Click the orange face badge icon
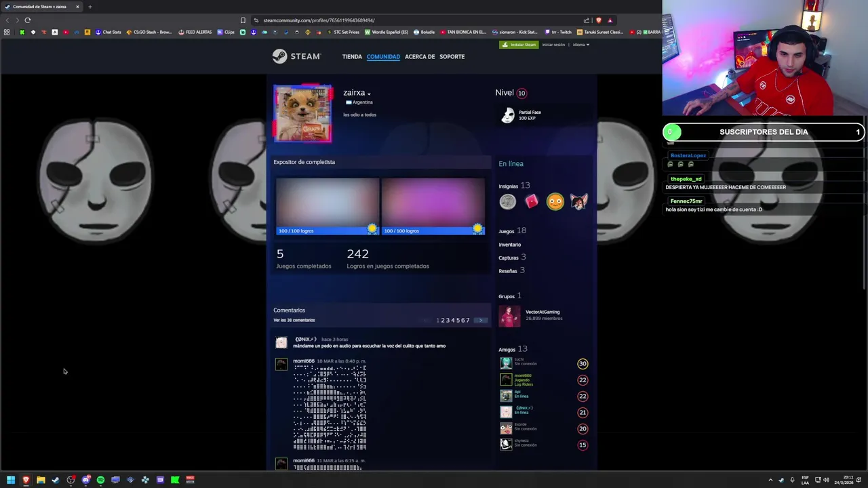 pos(555,201)
